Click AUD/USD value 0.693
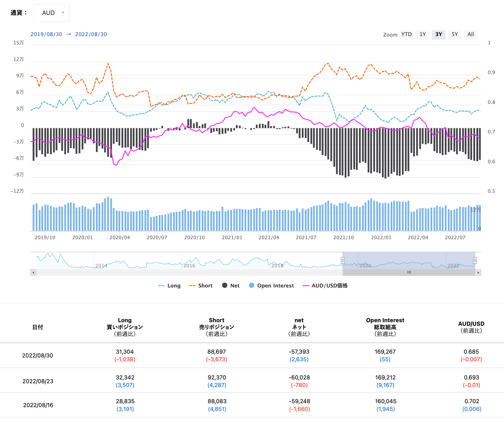The height and width of the screenshot is (422, 504). click(471, 378)
